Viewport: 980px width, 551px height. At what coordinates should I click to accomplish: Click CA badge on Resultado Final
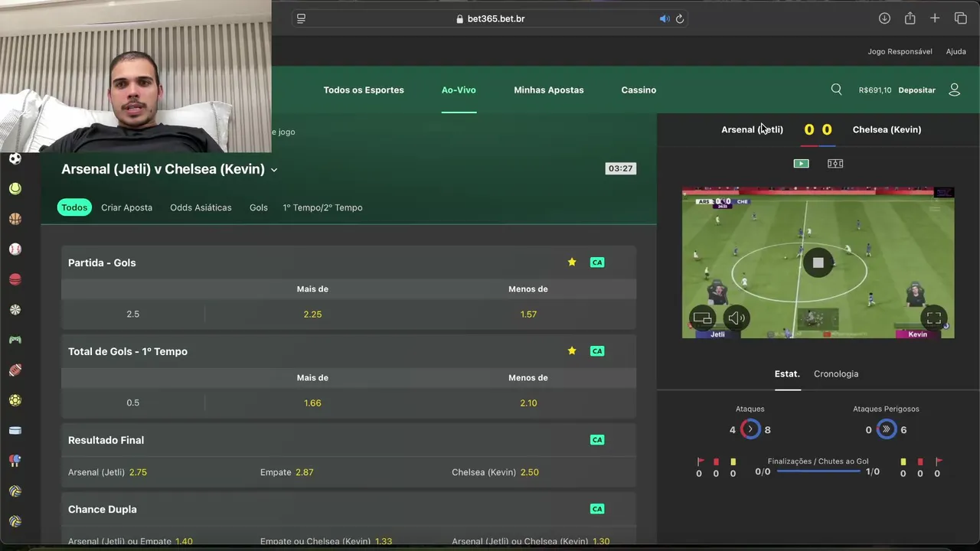[x=597, y=440]
